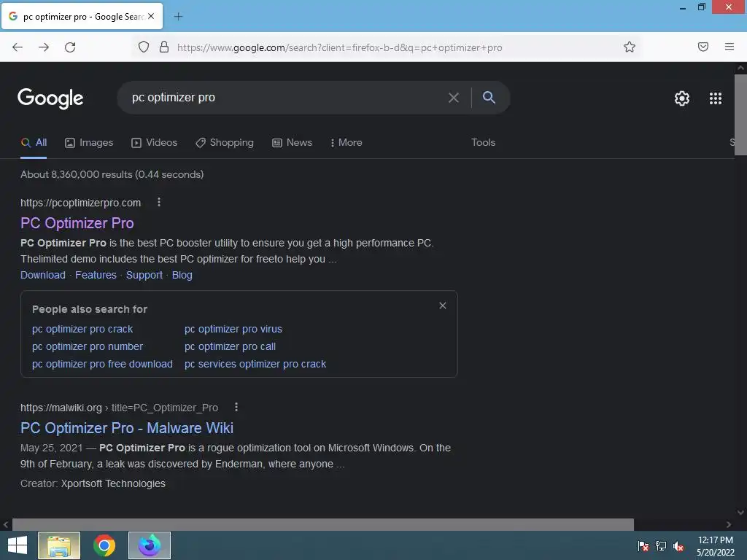The width and height of the screenshot is (747, 560).
Task: Switch to the Firefox taskbar button
Action: pyautogui.click(x=150, y=545)
